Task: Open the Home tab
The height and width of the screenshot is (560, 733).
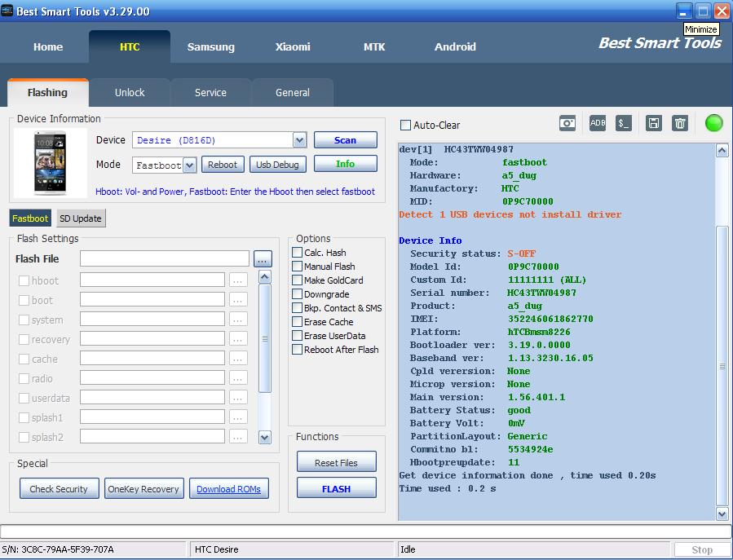Action: click(48, 46)
